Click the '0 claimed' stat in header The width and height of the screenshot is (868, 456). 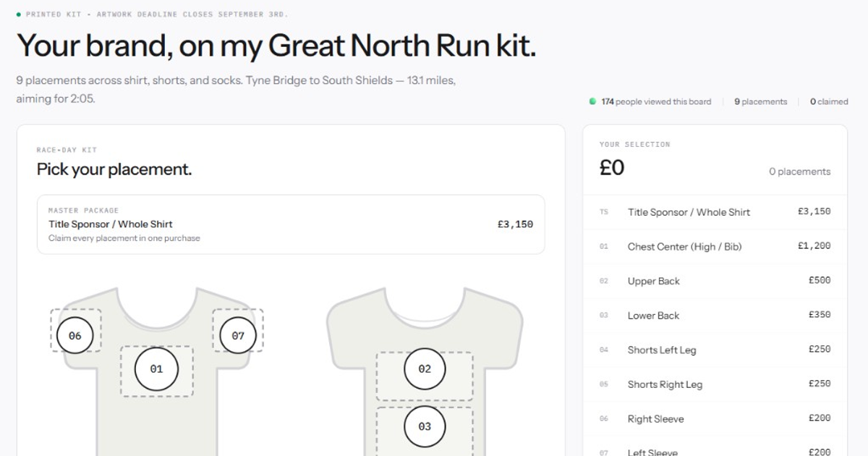(829, 102)
